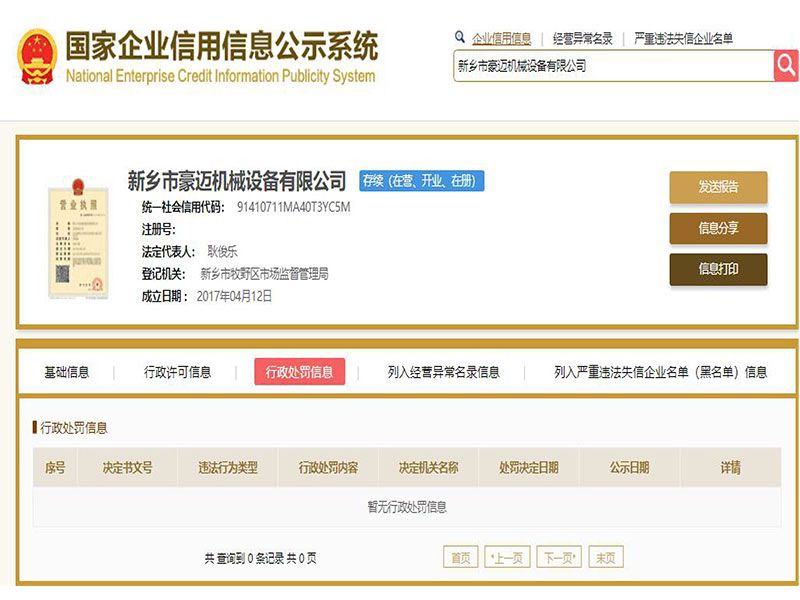800x600 pixels.
Task: Select the 企业信用信息 search category
Action: (x=502, y=38)
